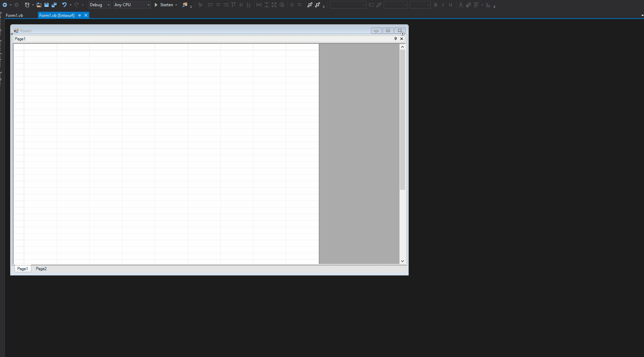Toggle Underline formatting button

point(451,5)
